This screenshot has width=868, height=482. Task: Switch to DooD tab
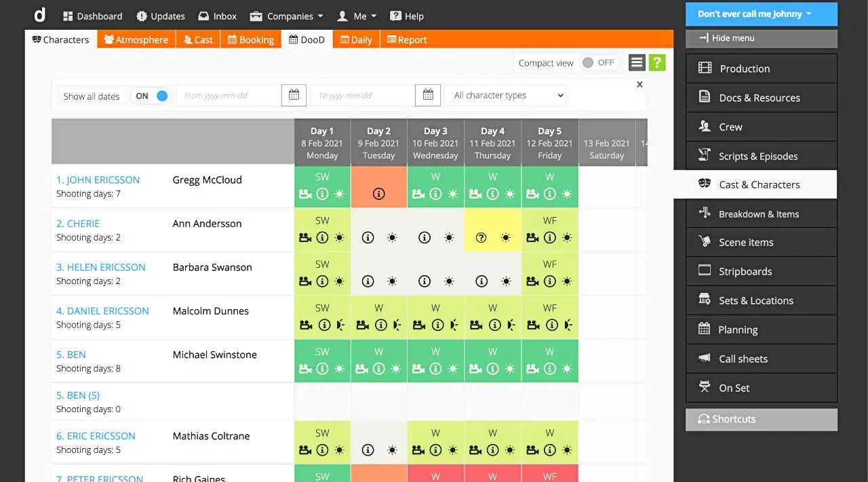307,39
